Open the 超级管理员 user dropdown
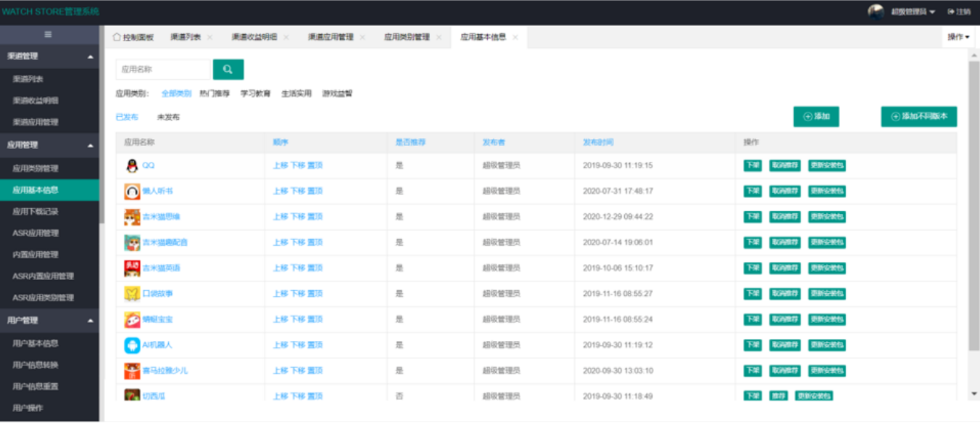The height and width of the screenshot is (423, 980). coord(913,12)
